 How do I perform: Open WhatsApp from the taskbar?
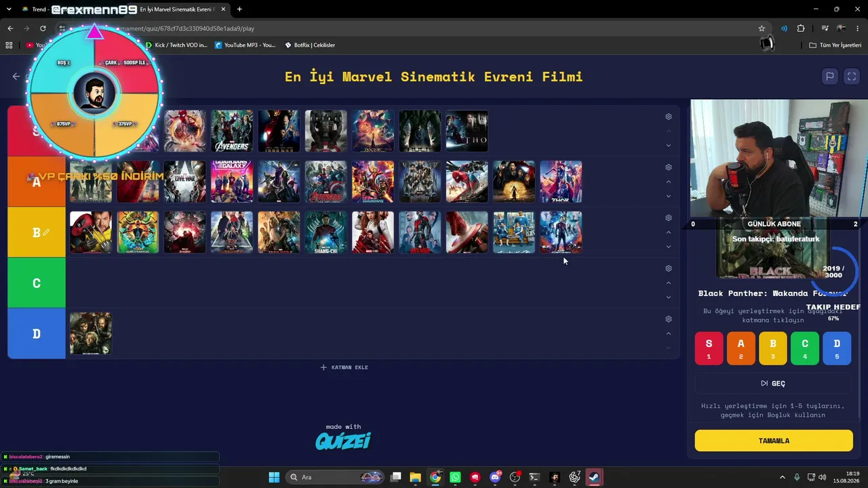coord(455,477)
